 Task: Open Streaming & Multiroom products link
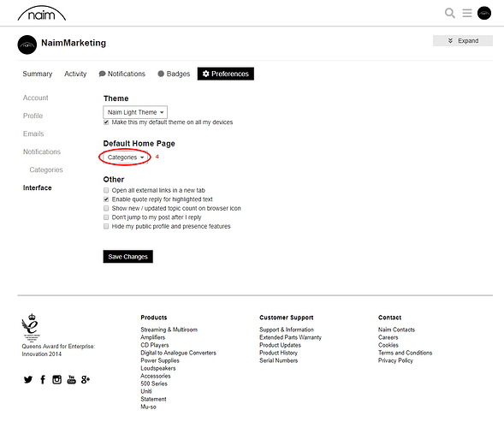click(x=169, y=330)
